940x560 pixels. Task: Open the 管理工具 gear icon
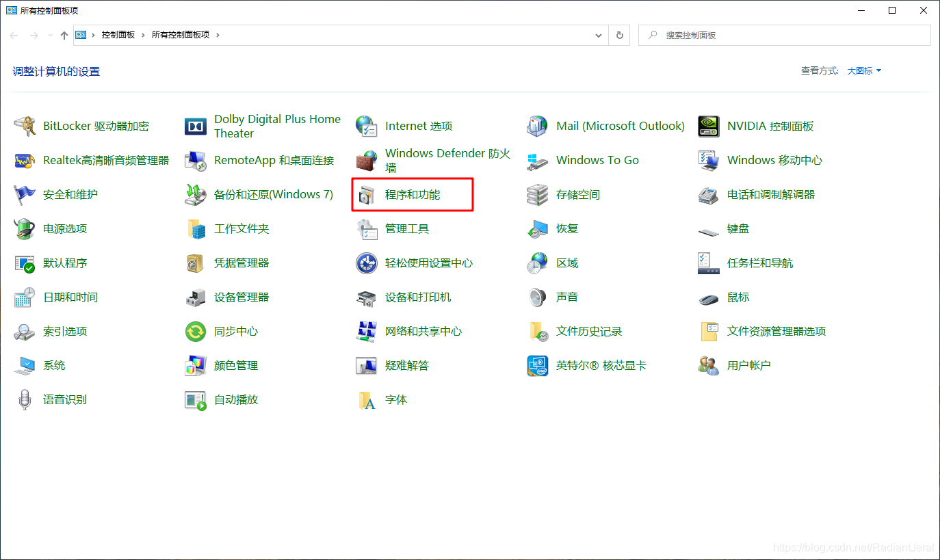point(367,228)
